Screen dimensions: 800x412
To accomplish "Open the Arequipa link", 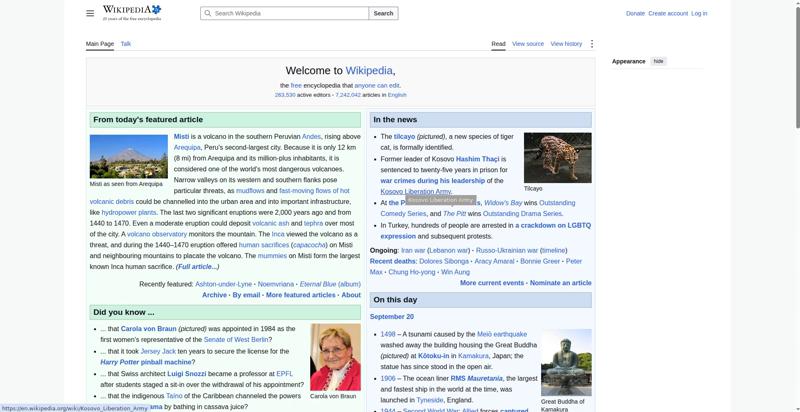I will pos(187,147).
